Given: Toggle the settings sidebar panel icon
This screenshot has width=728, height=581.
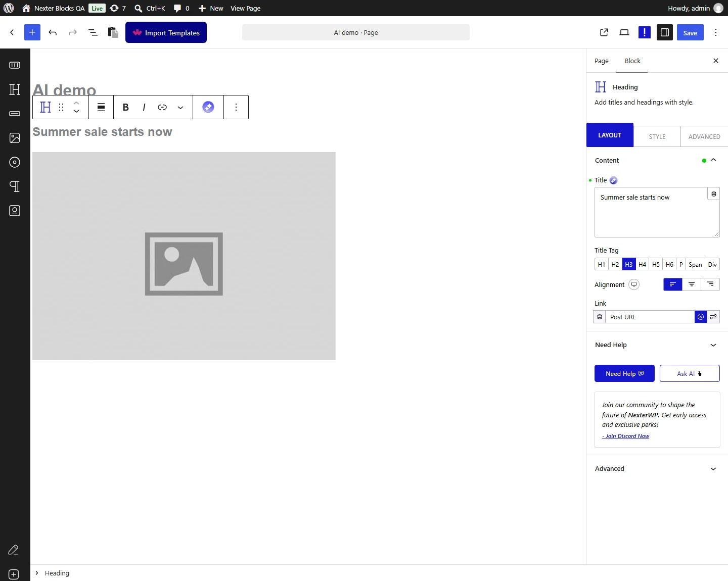Looking at the screenshot, I should (x=665, y=32).
